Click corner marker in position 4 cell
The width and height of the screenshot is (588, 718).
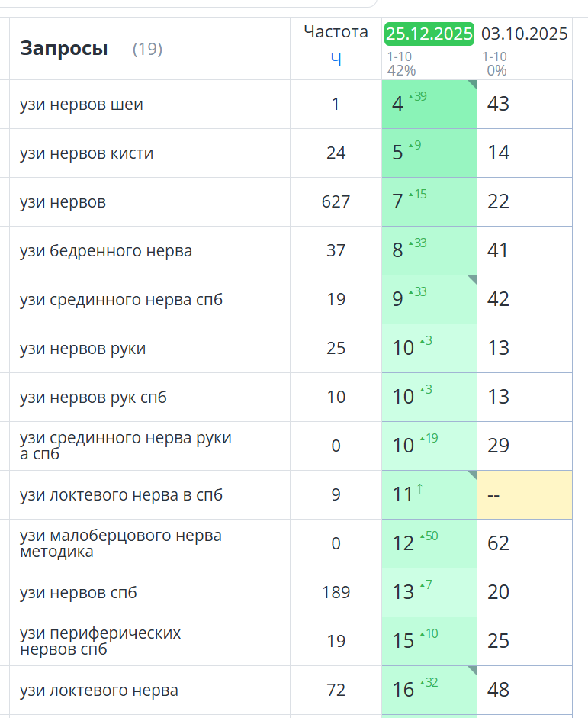point(472,84)
